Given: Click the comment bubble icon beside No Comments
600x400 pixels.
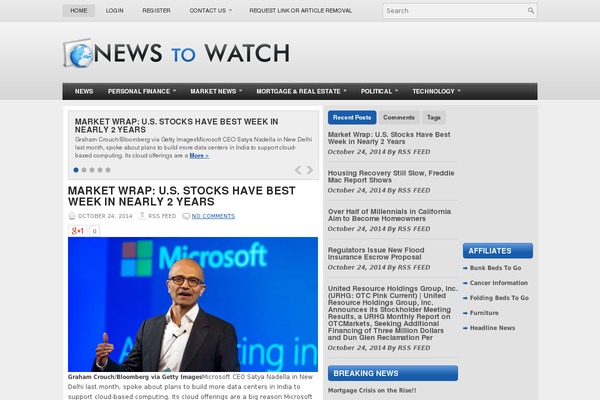Looking at the screenshot, I should [186, 216].
